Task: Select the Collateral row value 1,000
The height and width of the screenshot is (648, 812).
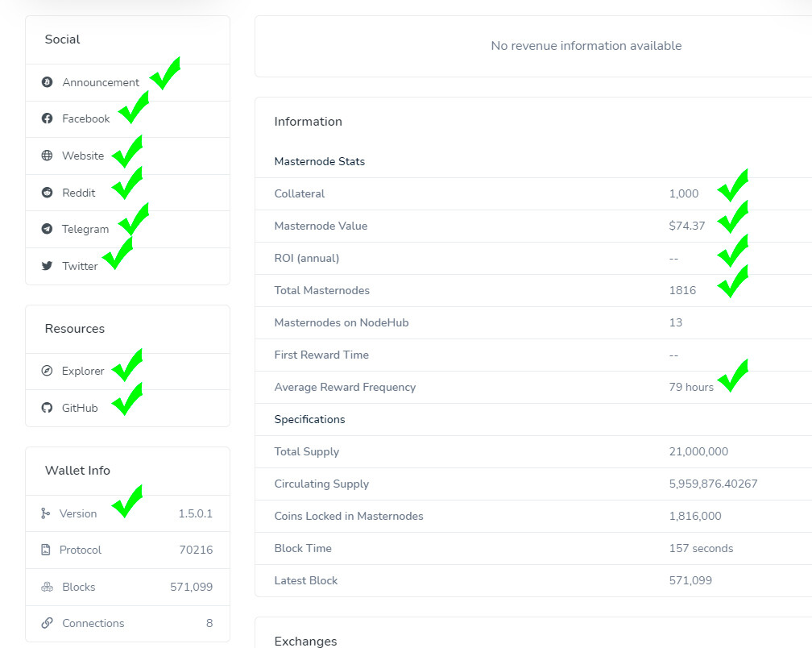Action: pyautogui.click(x=684, y=193)
